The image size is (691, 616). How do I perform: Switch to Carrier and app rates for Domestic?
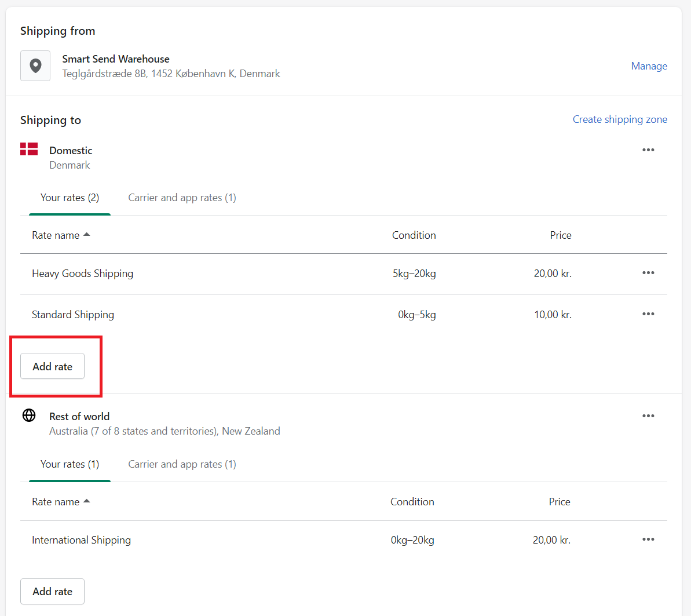181,198
